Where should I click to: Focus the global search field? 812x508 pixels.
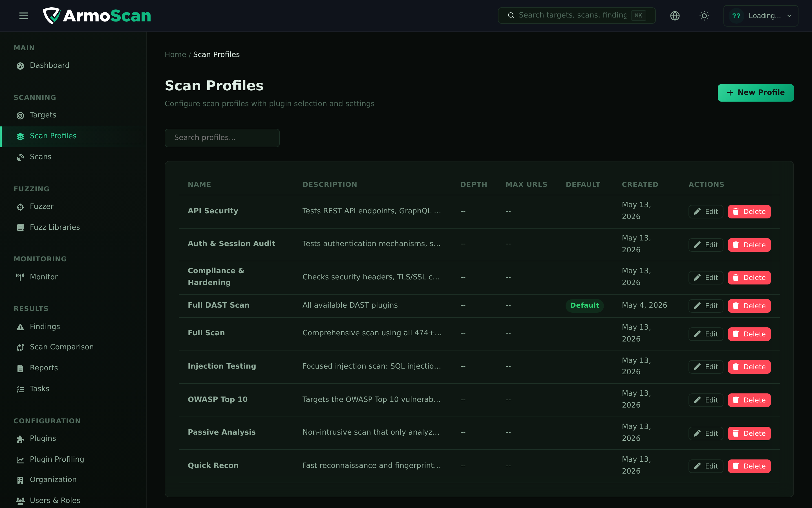click(x=577, y=16)
